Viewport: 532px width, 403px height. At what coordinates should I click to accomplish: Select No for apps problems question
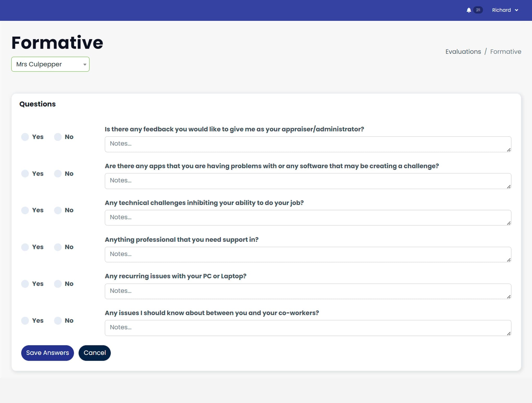(x=58, y=173)
